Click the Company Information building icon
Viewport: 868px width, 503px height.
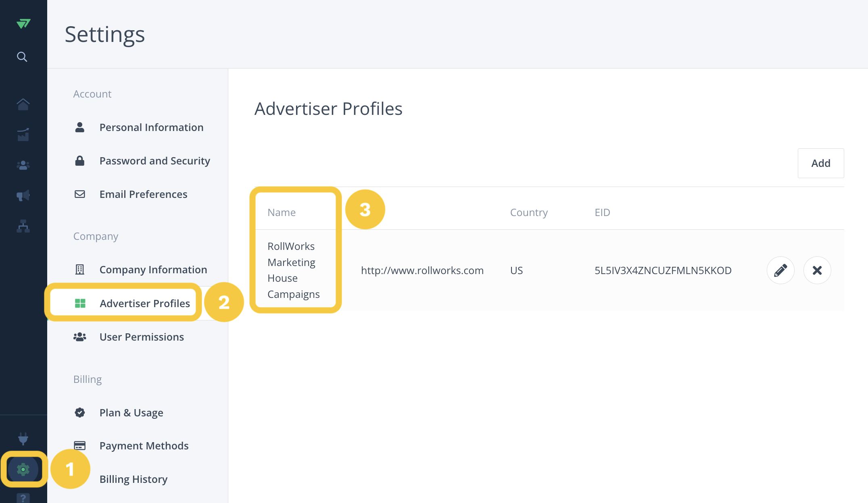point(80,270)
